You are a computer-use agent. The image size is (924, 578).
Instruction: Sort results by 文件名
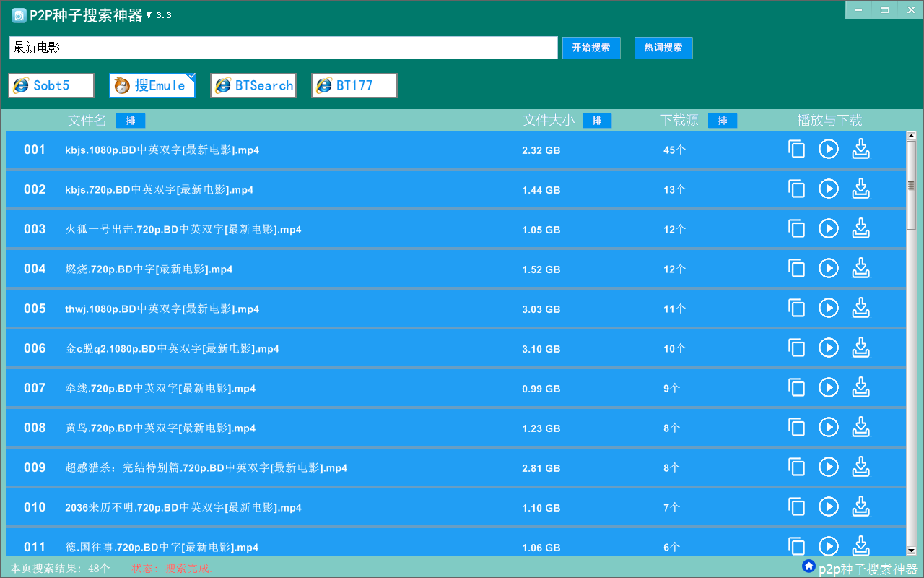click(x=131, y=121)
